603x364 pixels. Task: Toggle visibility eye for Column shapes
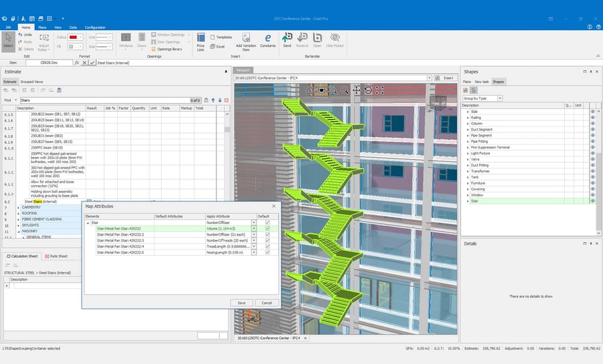(x=593, y=124)
